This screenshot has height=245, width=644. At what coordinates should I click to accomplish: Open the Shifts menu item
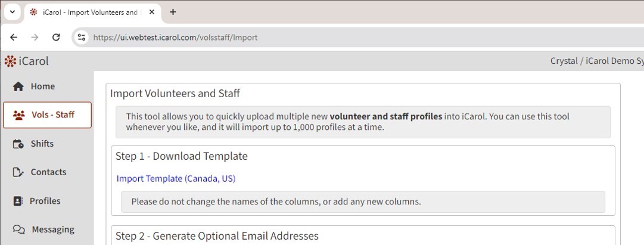pyautogui.click(x=42, y=144)
